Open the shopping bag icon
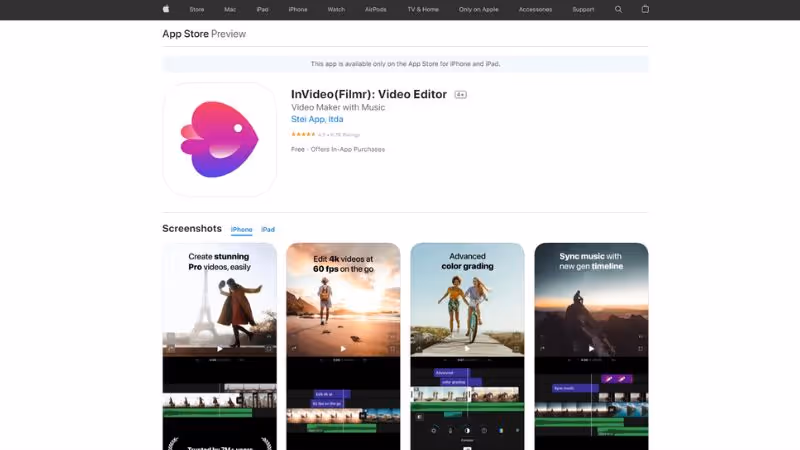 645,9
